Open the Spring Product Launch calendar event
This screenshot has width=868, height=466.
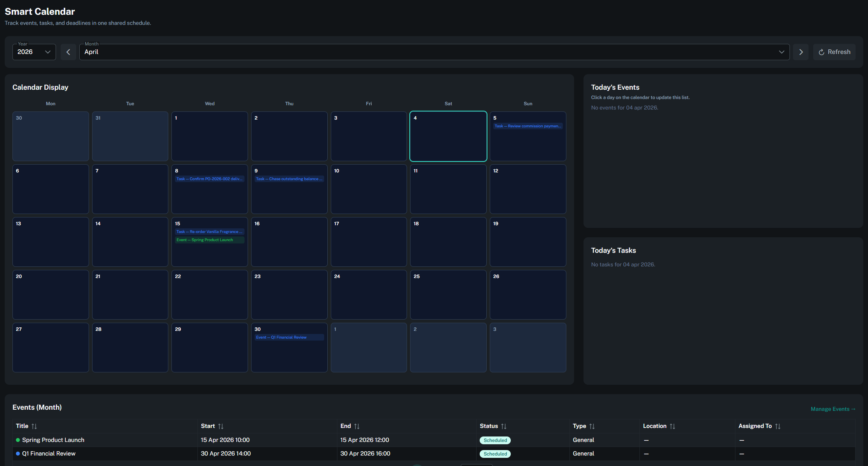(x=210, y=240)
